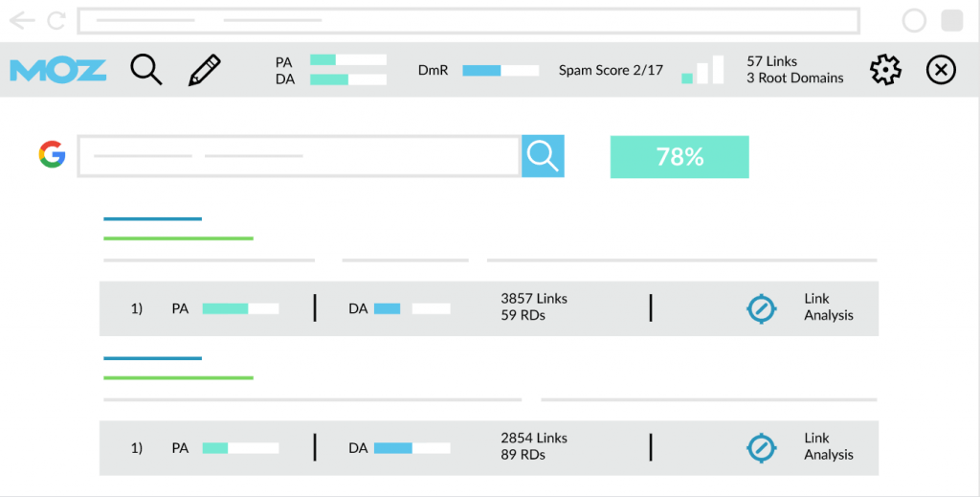Click the spam score bar chart icon
The width and height of the screenshot is (980, 497).
(x=702, y=69)
